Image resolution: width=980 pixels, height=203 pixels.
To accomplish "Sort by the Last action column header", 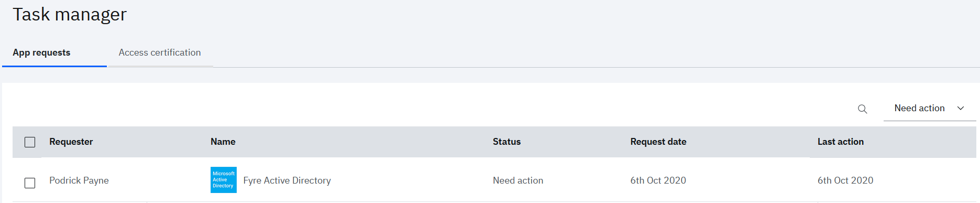I will pyautogui.click(x=841, y=142).
